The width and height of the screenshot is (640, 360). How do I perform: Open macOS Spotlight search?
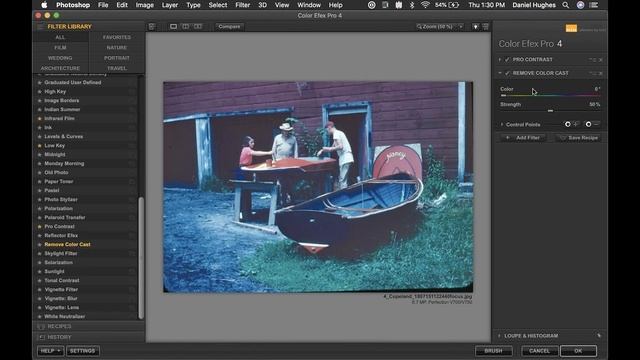(x=565, y=5)
